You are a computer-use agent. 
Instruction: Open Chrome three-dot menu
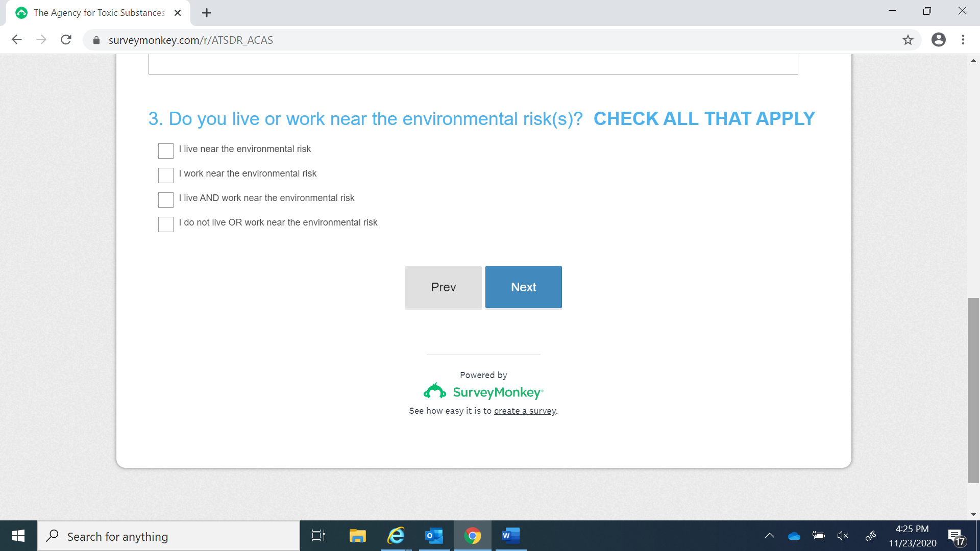963,40
